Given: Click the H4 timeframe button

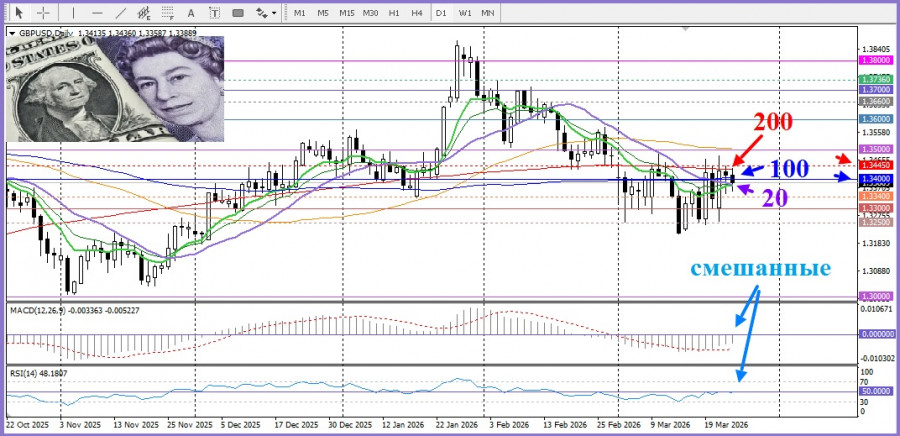Looking at the screenshot, I should tap(417, 13).
